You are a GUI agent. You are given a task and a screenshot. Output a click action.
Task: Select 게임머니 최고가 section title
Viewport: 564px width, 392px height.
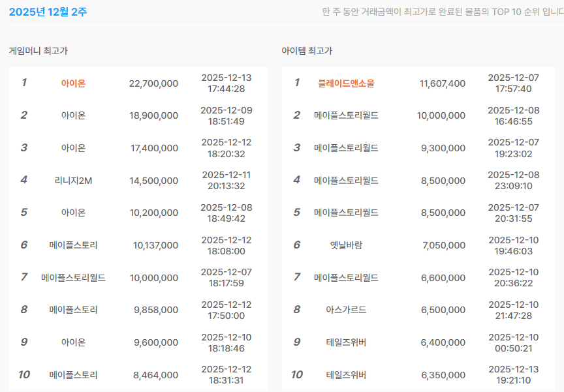39,51
